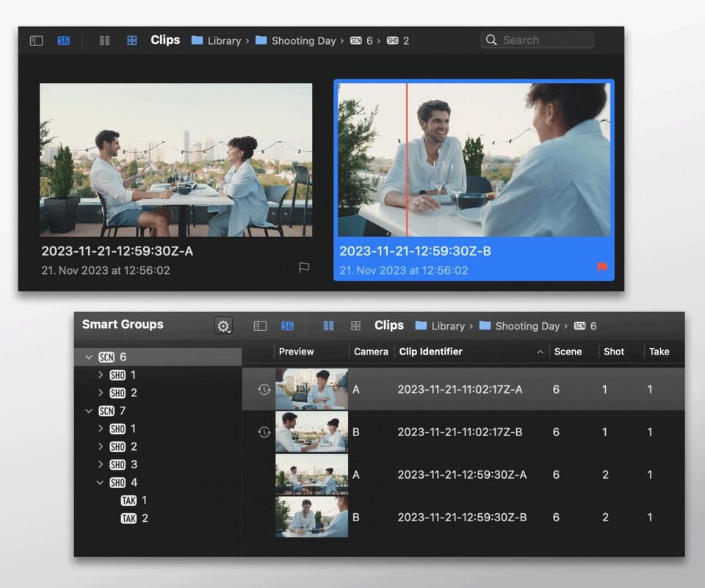This screenshot has height=588, width=705.
Task: Activate list view in the lower Clips toolbar
Action: (x=328, y=326)
